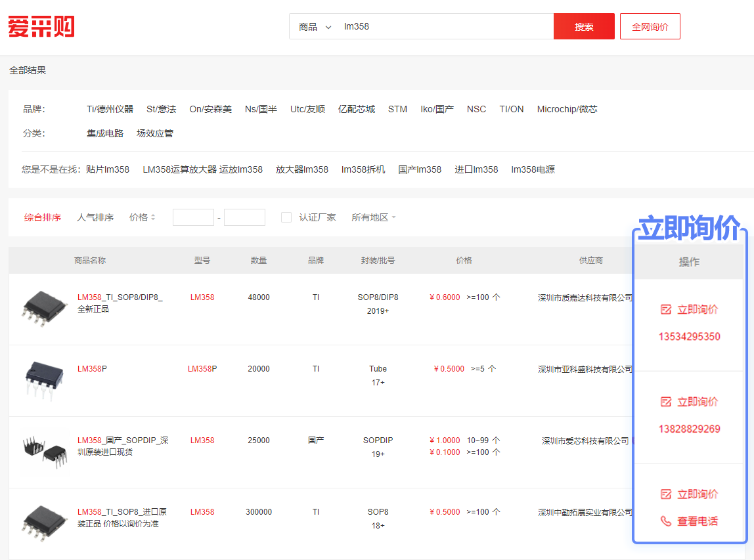Open LM358P product thumbnail
754x560 pixels.
(44, 380)
